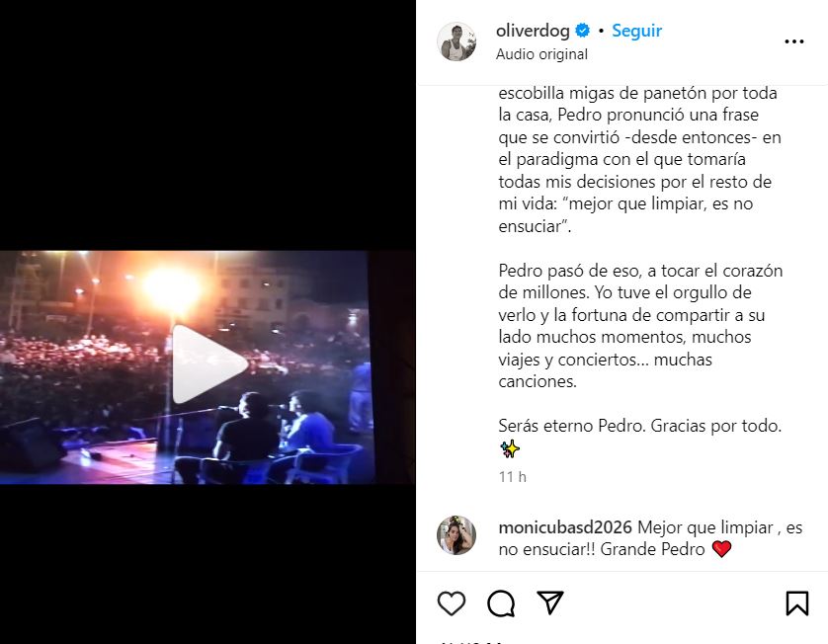Click the 11 h post timestamp
The image size is (828, 644).
(512, 477)
